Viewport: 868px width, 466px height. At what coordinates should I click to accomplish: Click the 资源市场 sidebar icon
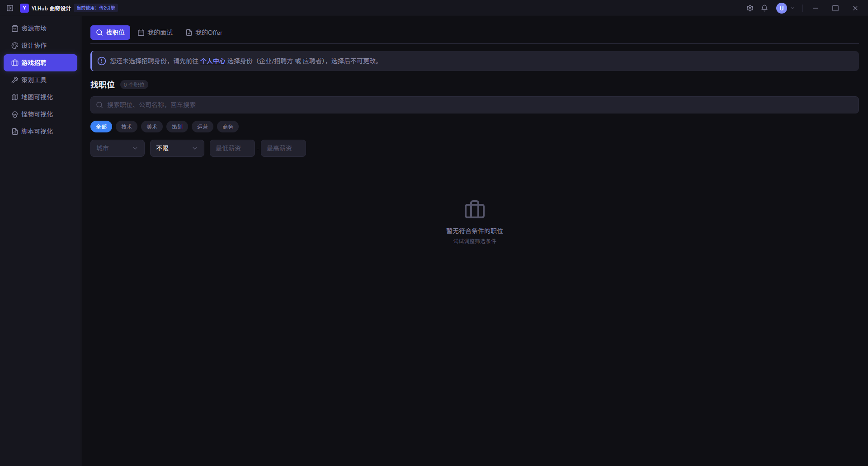[15, 28]
